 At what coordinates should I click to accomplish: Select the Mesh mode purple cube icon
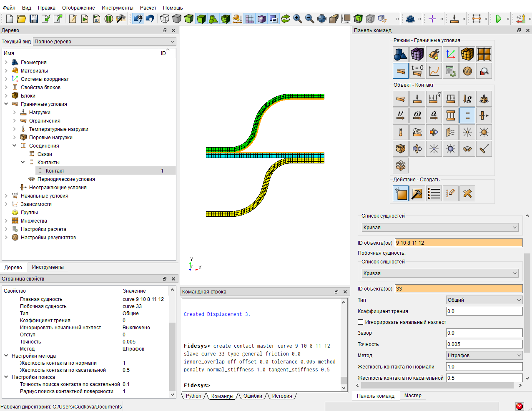(417, 54)
